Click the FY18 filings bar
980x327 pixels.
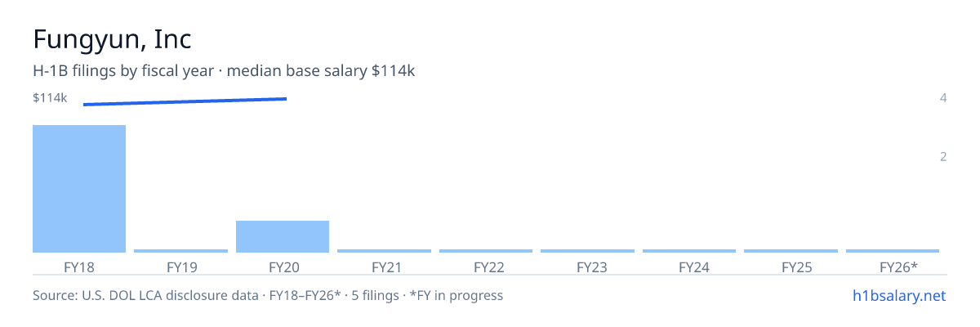79,189
